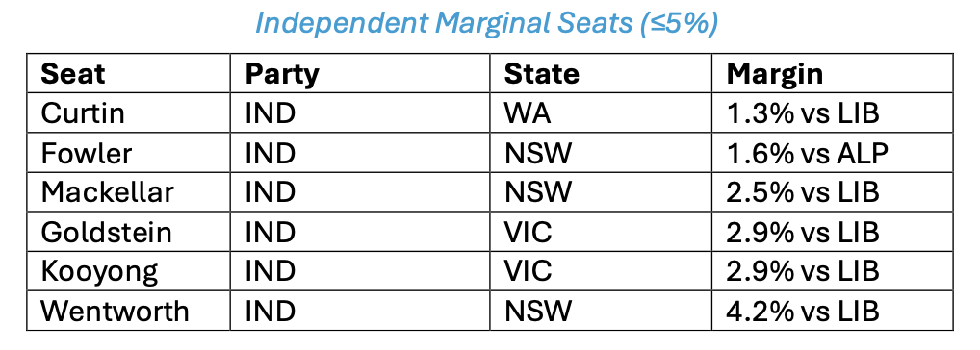The image size is (980, 350).
Task: Click the Curtin seat cell
Action: 128,112
